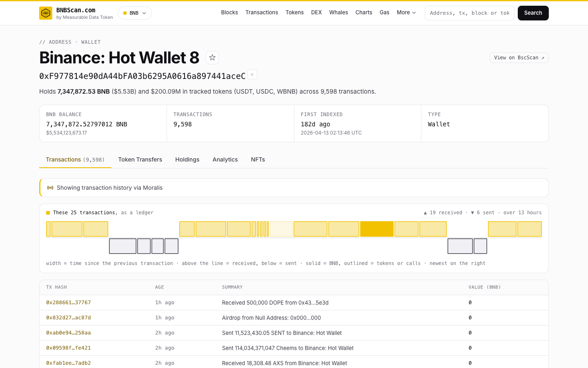
Task: Click the Received 18,308.48 AXS summary
Action: click(285, 363)
